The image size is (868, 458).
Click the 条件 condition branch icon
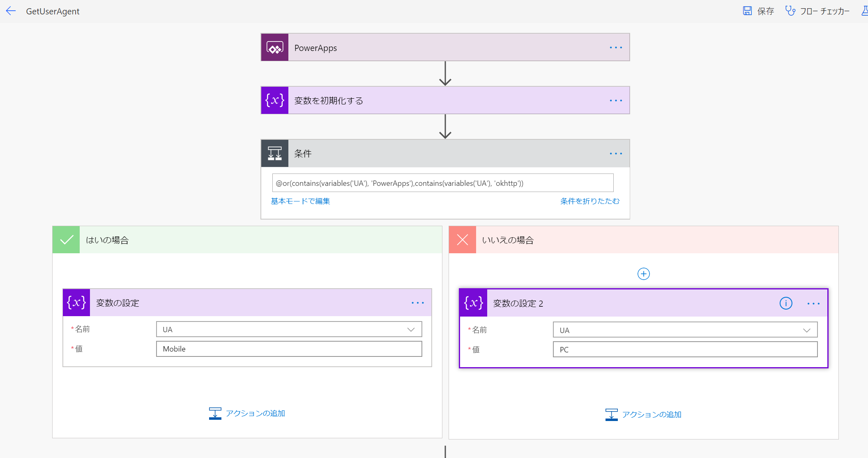(274, 153)
